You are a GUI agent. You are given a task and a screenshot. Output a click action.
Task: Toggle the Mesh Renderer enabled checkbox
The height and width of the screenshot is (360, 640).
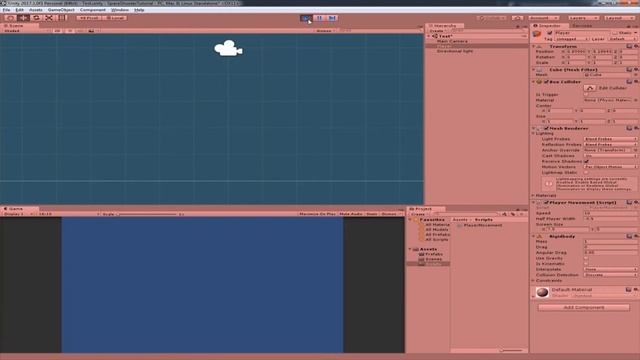[x=546, y=129]
